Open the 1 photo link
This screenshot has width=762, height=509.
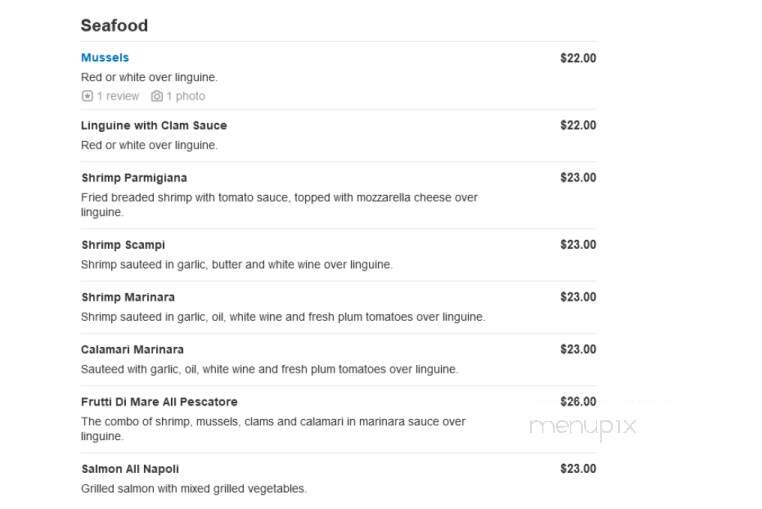pyautogui.click(x=186, y=96)
